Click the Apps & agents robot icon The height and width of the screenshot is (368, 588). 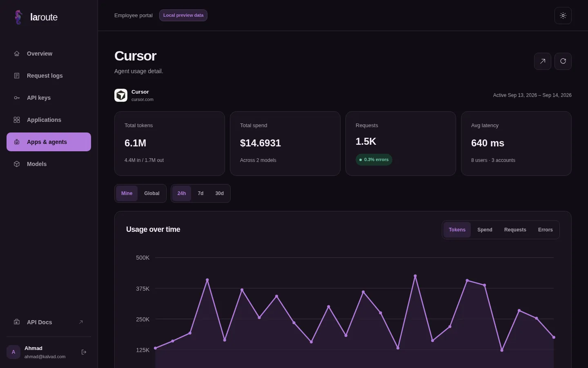[17, 142]
